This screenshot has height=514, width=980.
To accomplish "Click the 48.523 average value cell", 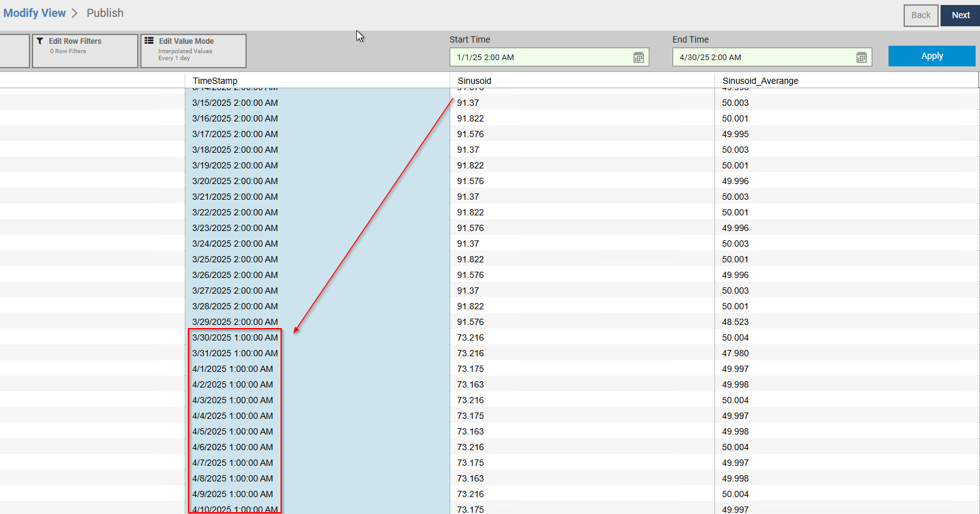I will 735,322.
